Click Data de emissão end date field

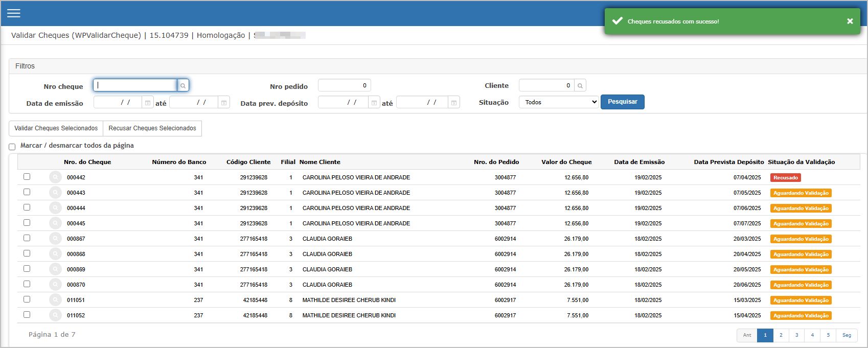point(194,103)
